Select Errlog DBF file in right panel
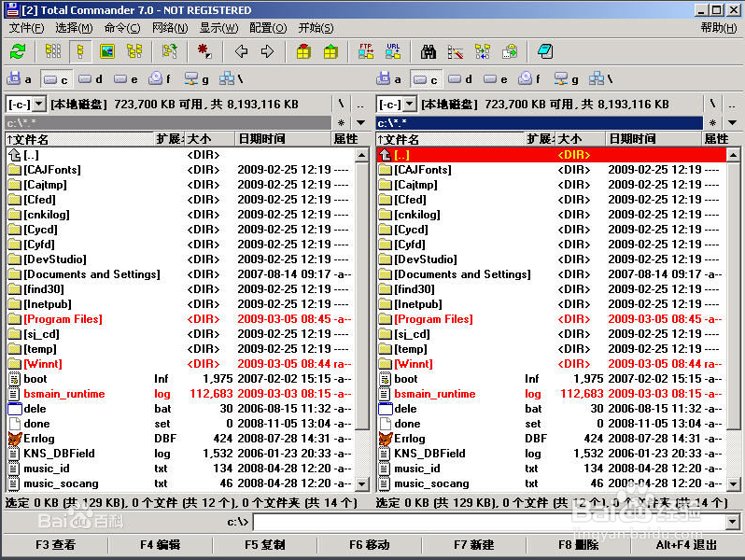The width and height of the screenshot is (745, 560). [551, 439]
